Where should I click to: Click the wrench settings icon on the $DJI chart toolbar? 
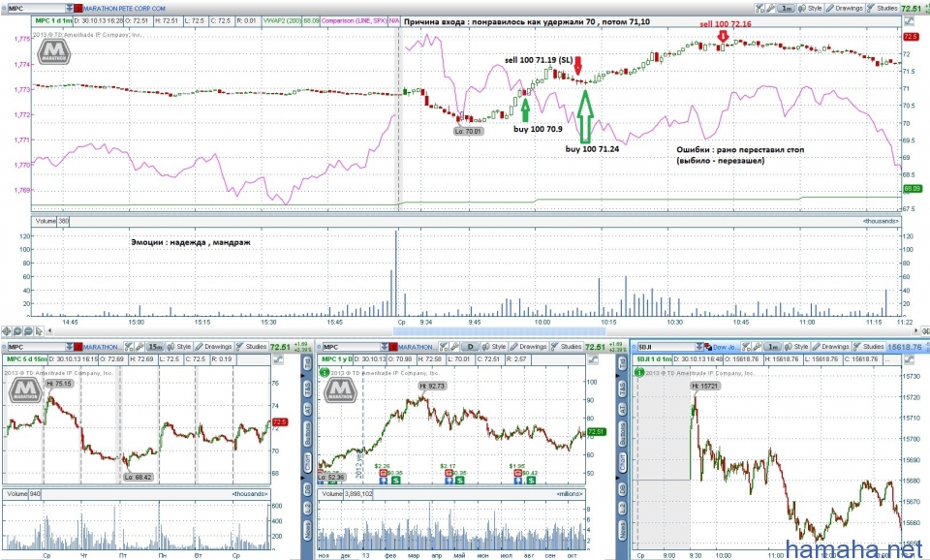point(757,347)
